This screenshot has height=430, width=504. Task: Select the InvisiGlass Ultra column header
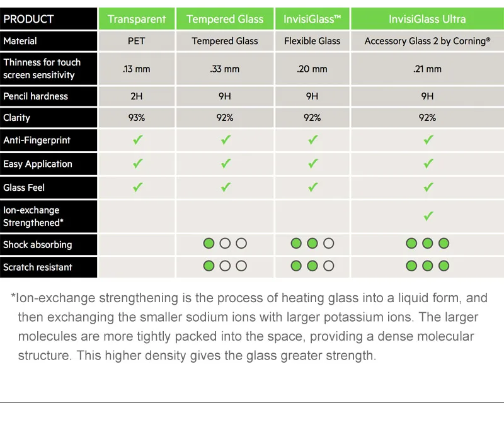(x=427, y=19)
